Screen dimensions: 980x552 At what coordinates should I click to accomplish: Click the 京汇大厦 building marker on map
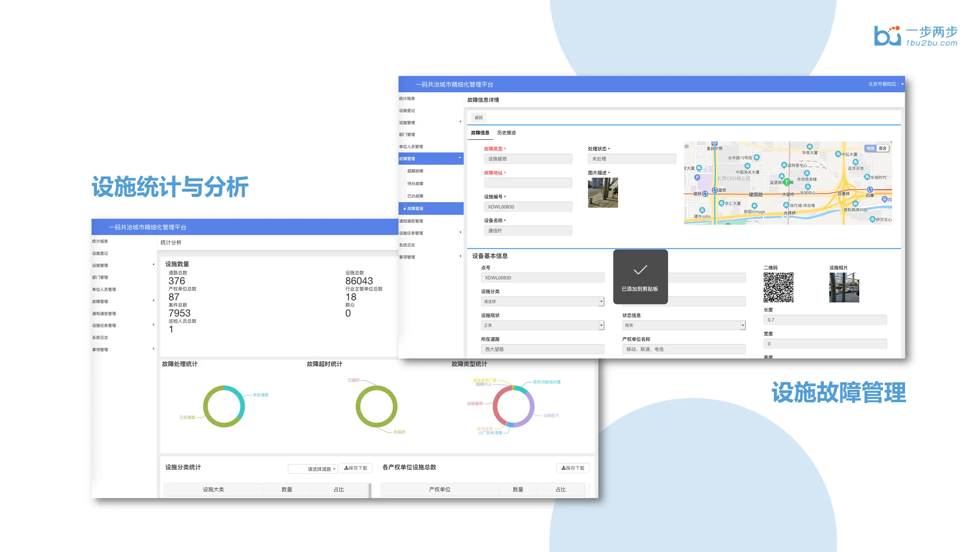pyautogui.click(x=721, y=203)
